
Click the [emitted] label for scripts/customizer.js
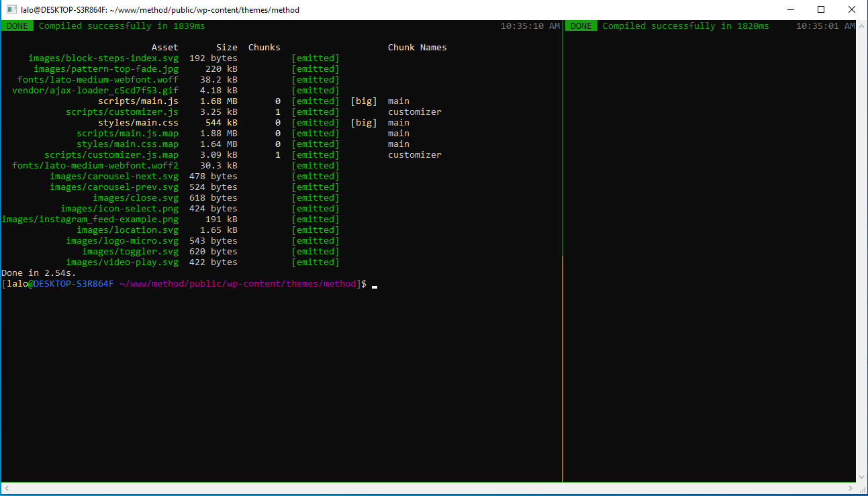pos(315,111)
